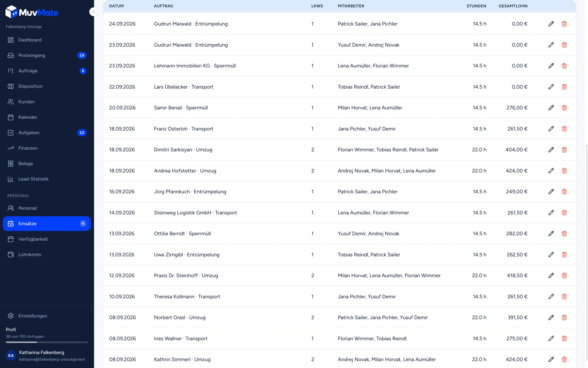Edit the Praxis Dr. Steinhoff Umzug entry
The image size is (588, 368).
551,276
